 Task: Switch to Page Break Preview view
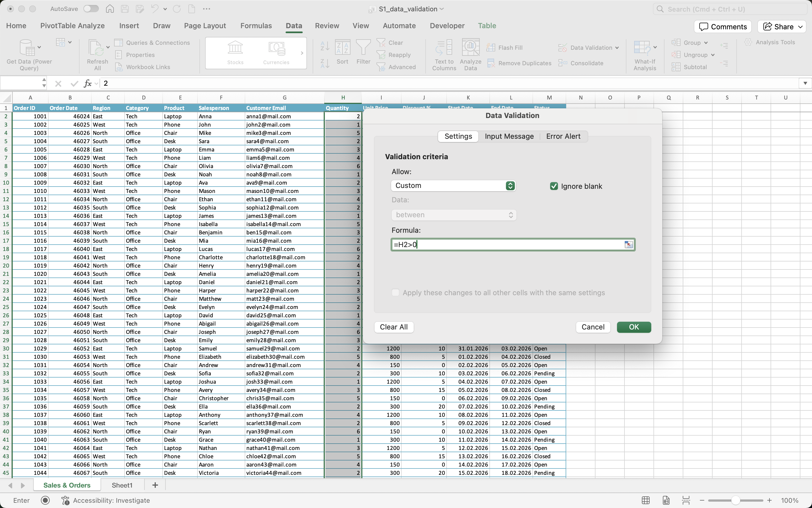(686, 500)
